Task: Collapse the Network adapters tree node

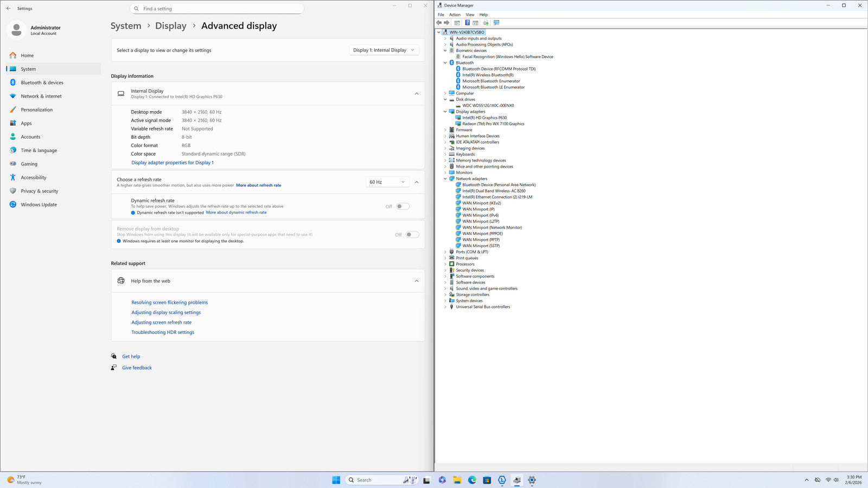Action: (445, 179)
